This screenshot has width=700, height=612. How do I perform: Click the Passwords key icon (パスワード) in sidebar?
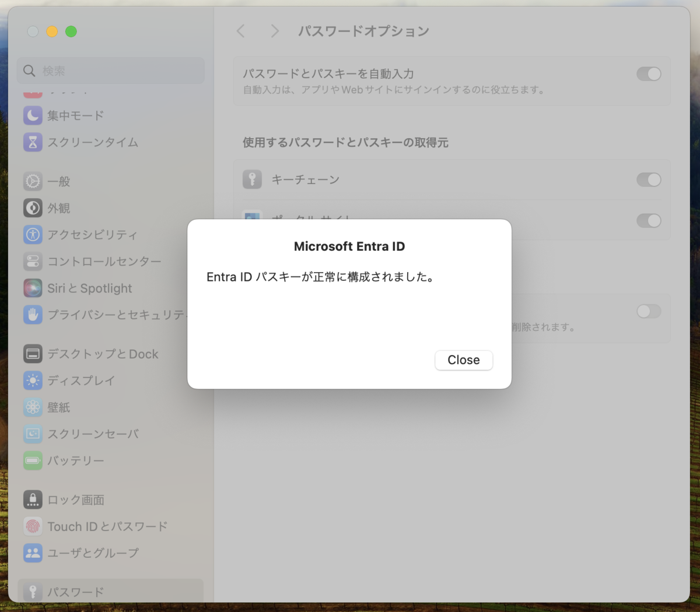33,592
